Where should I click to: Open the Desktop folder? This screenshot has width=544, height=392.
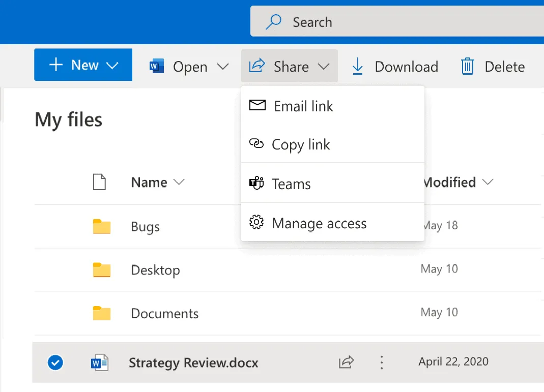[156, 270]
